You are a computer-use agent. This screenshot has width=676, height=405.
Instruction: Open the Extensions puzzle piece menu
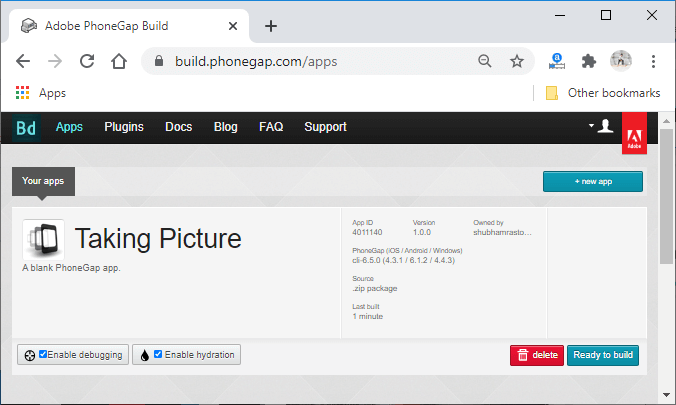(x=588, y=61)
